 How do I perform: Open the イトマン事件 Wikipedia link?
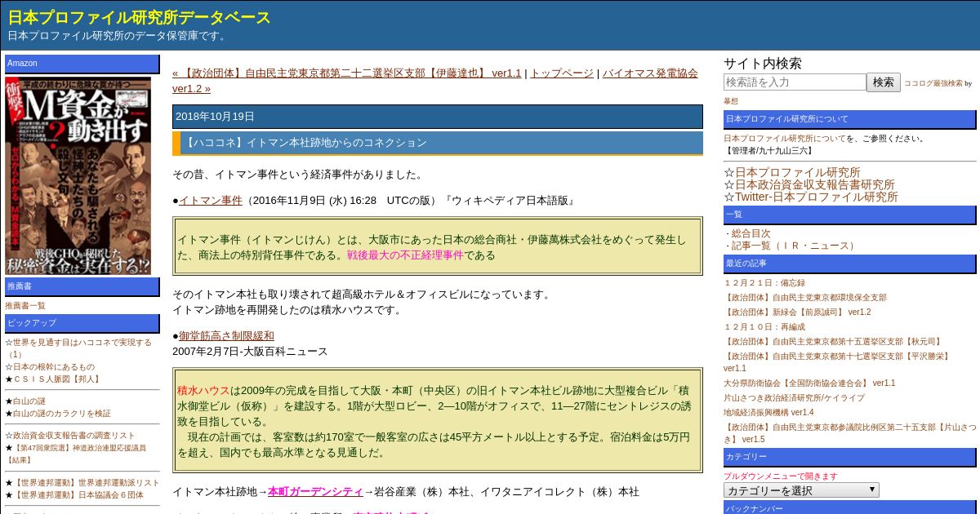pyautogui.click(x=211, y=200)
